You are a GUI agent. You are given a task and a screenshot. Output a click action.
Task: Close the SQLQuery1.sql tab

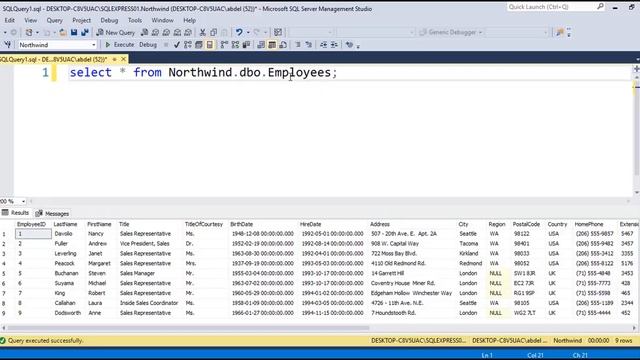123,60
